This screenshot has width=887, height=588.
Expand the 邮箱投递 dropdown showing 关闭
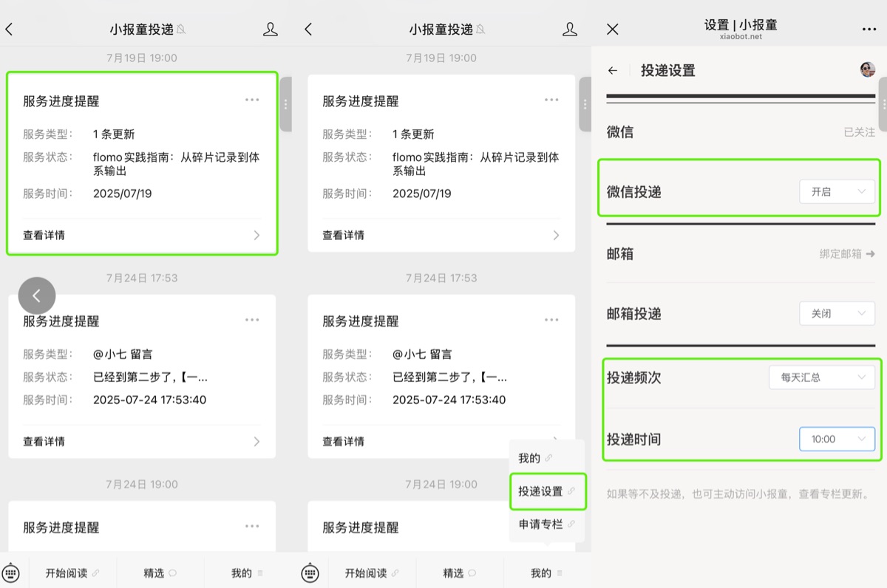coord(837,314)
